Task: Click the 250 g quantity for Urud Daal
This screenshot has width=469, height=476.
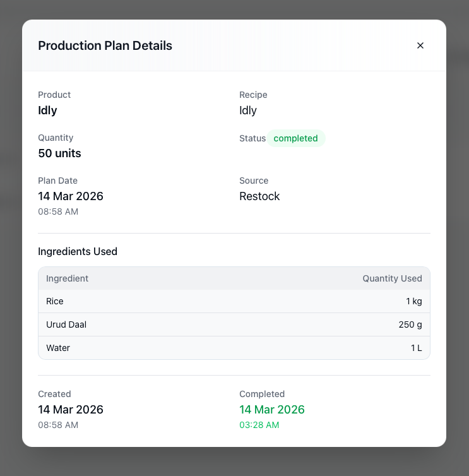Action: coord(410,324)
